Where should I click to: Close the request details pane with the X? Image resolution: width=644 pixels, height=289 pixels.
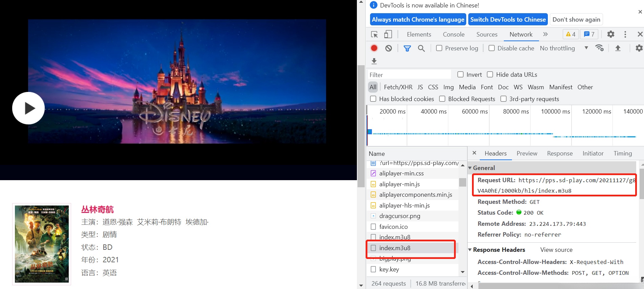point(474,153)
